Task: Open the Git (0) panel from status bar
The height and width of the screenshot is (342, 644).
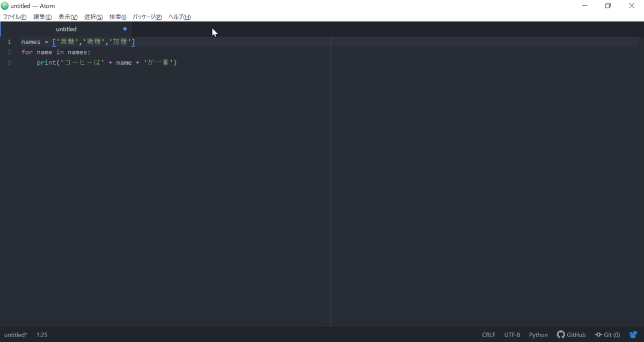Action: coord(607,334)
